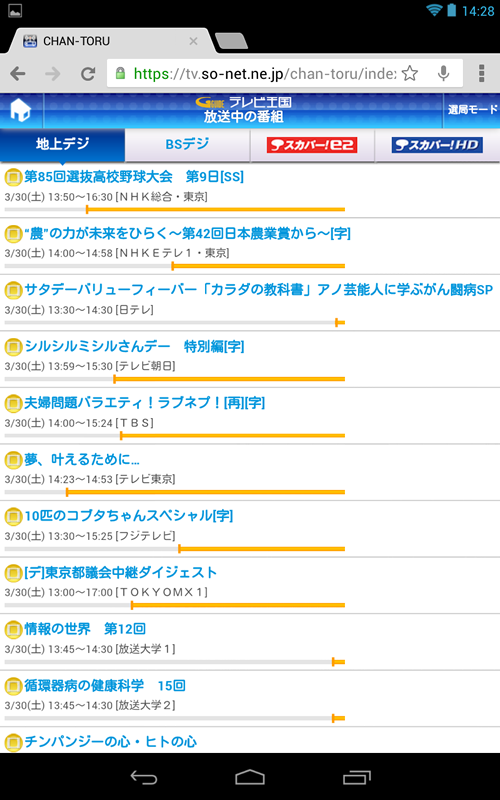Image resolution: width=500 pixels, height=800 pixels.
Task: Open a new browser tab
Action: tap(231, 41)
